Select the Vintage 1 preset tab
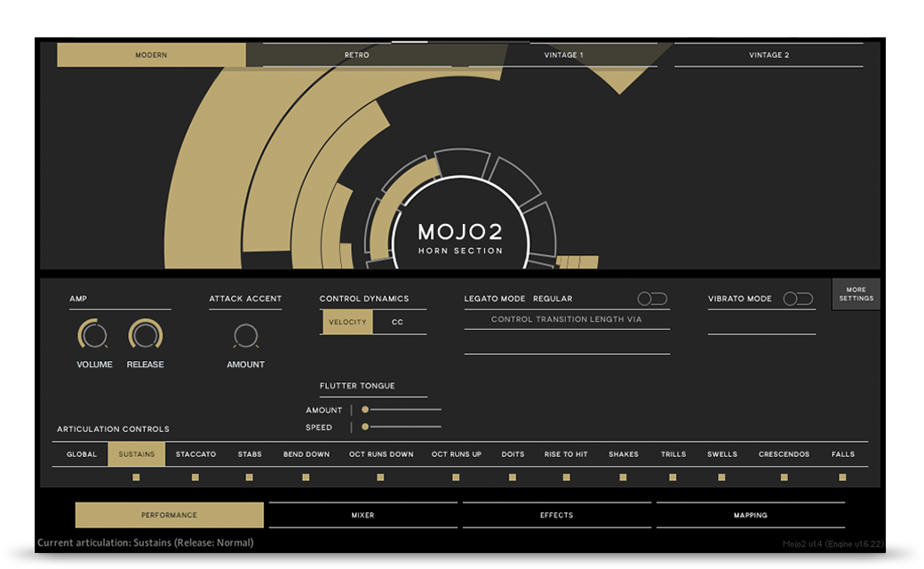 563,55
